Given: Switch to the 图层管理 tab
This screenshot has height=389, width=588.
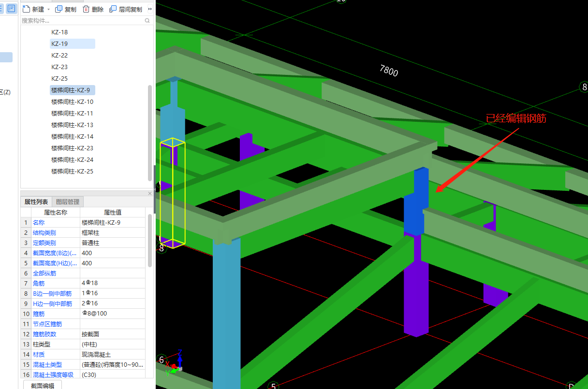Looking at the screenshot, I should click(x=68, y=202).
